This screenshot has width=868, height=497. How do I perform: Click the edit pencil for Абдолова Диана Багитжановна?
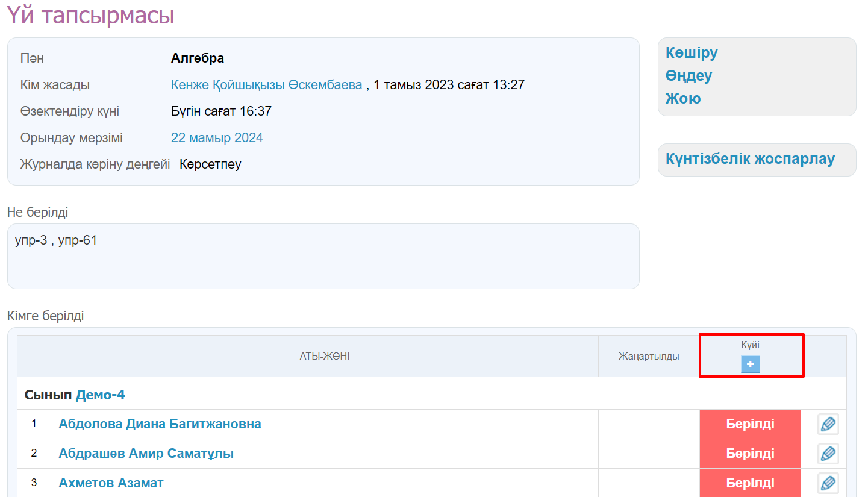(x=828, y=424)
